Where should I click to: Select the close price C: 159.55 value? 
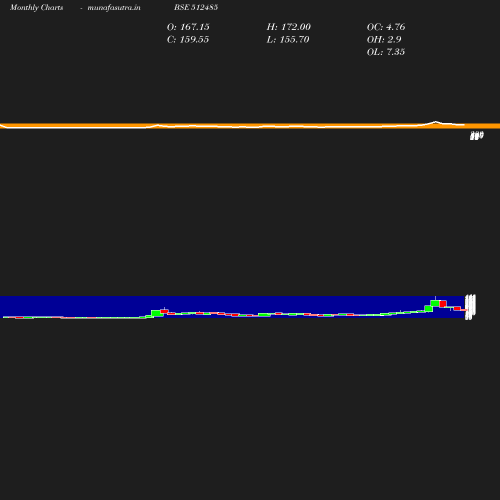188,40
